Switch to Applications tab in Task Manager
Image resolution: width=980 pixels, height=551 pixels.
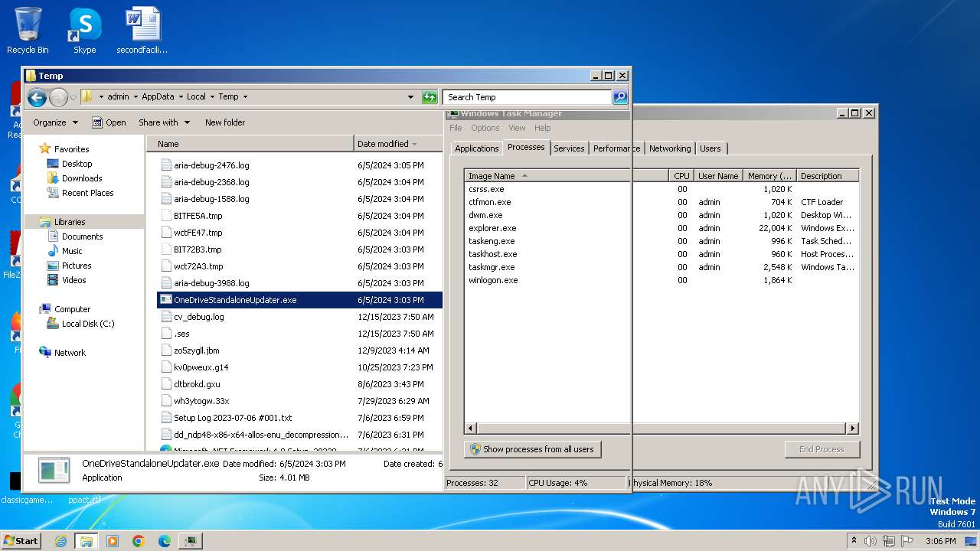(x=476, y=148)
